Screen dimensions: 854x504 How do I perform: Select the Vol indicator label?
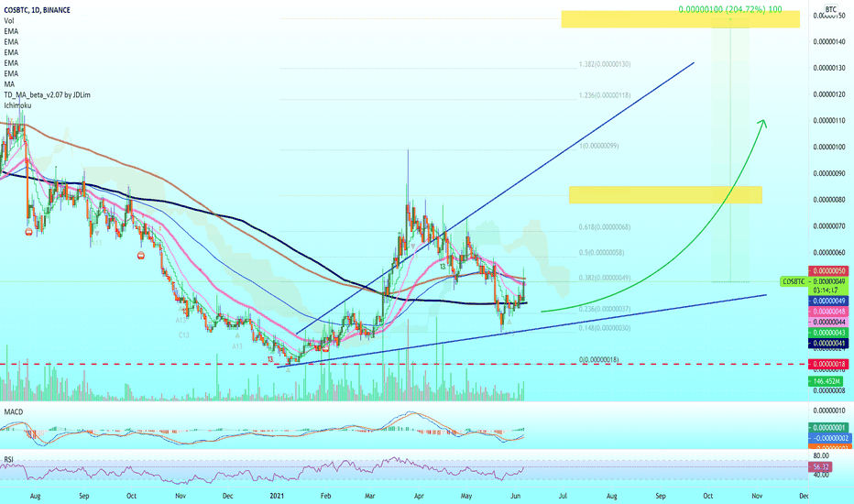point(9,21)
